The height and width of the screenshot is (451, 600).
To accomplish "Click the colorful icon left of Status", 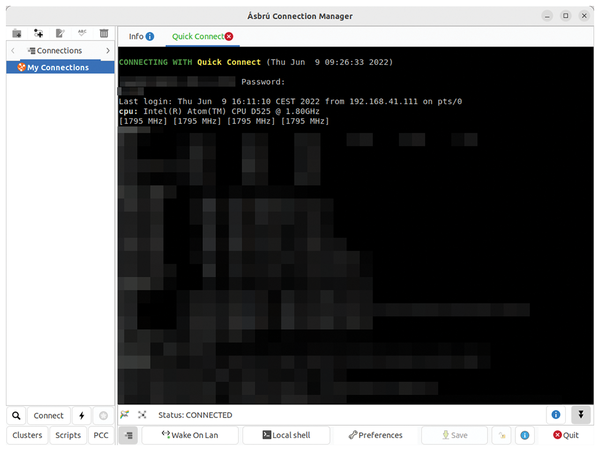I will [124, 415].
